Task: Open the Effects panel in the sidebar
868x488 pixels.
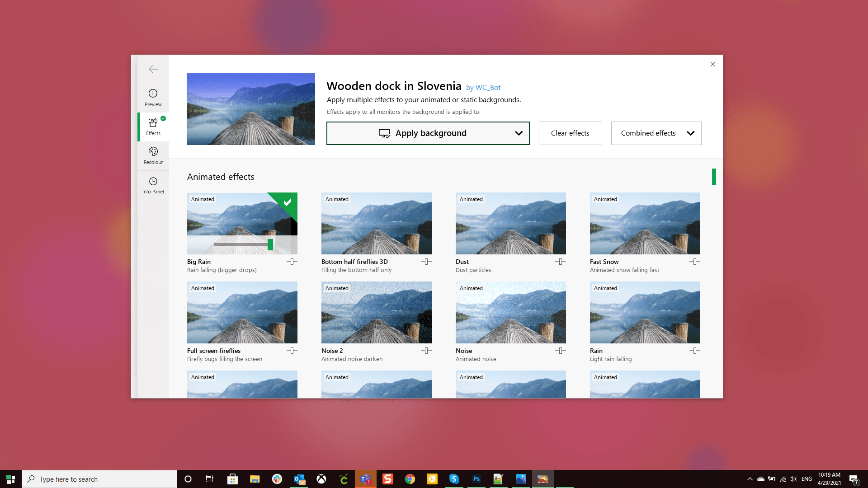Action: 153,127
